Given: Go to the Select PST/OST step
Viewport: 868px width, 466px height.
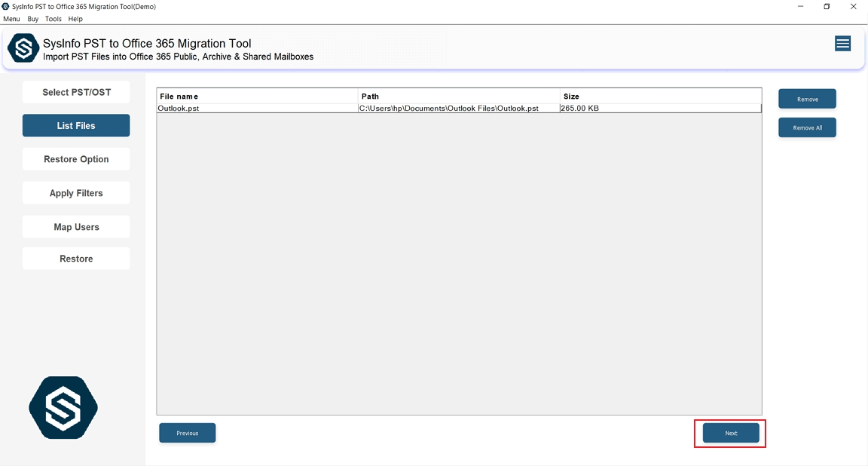Looking at the screenshot, I should coord(76,92).
